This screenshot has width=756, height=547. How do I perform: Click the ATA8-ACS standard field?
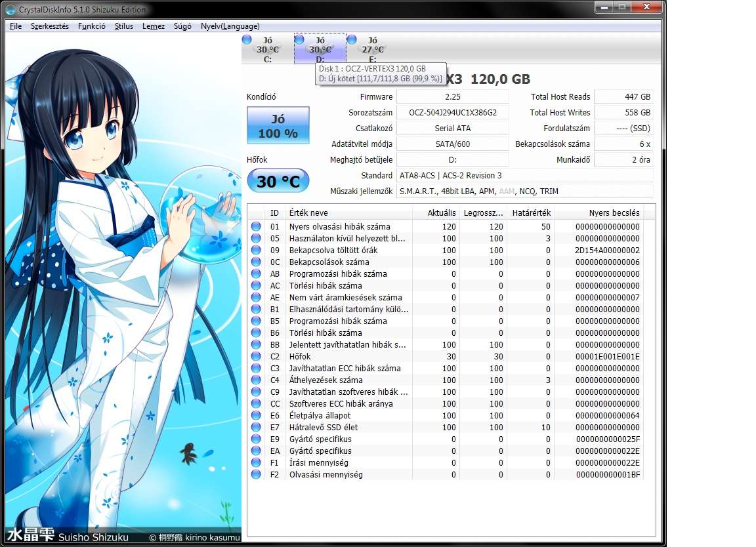click(x=525, y=175)
